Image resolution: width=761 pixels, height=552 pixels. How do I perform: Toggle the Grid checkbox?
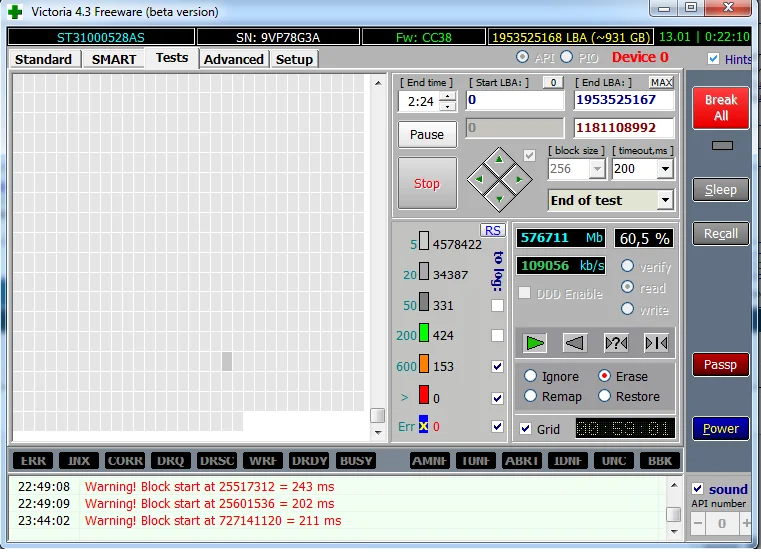(x=526, y=429)
